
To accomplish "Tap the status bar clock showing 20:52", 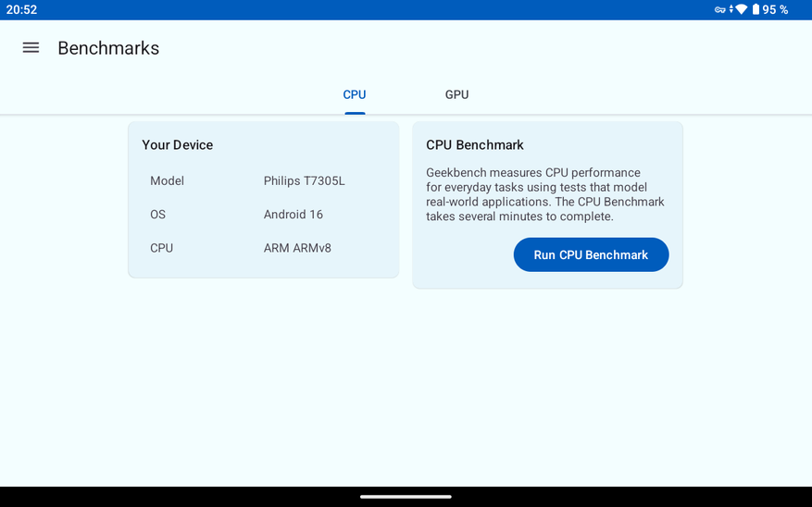I will pyautogui.click(x=22, y=10).
